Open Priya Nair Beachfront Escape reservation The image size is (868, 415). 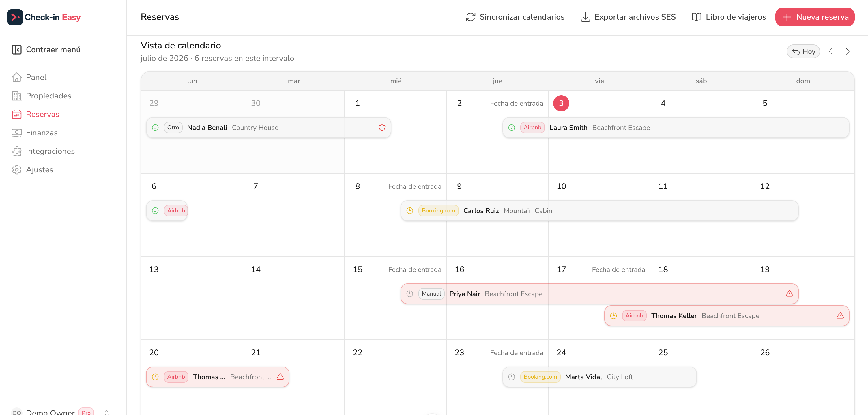click(599, 294)
